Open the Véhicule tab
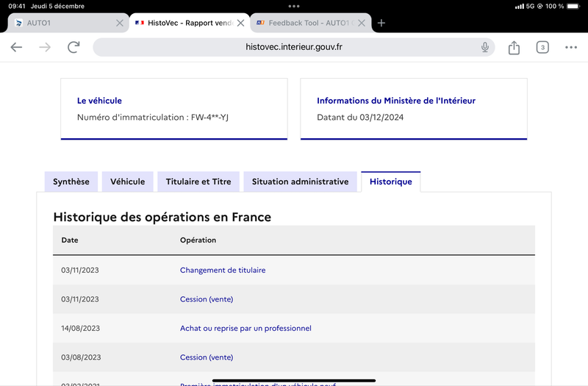588x386 pixels. pyautogui.click(x=127, y=182)
